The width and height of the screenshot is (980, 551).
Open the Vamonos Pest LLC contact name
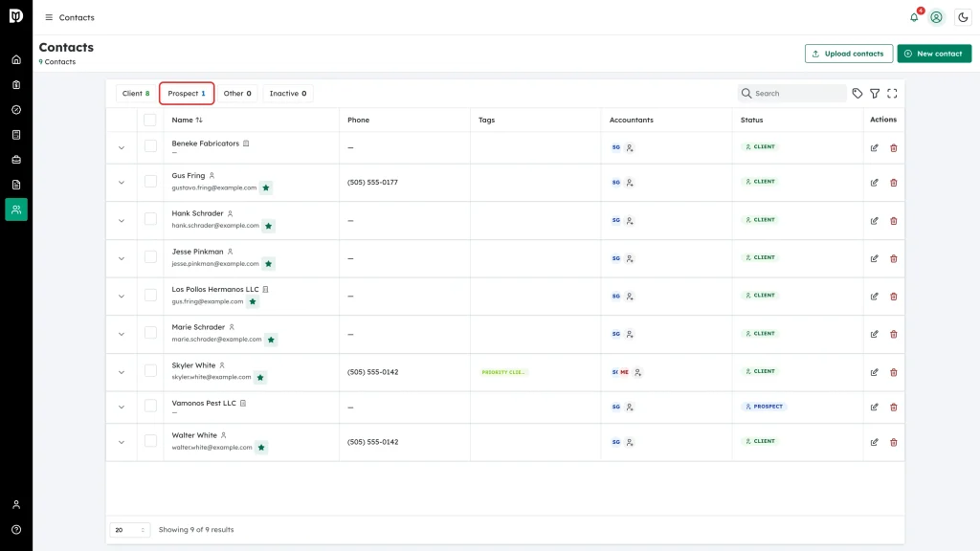[x=204, y=403]
